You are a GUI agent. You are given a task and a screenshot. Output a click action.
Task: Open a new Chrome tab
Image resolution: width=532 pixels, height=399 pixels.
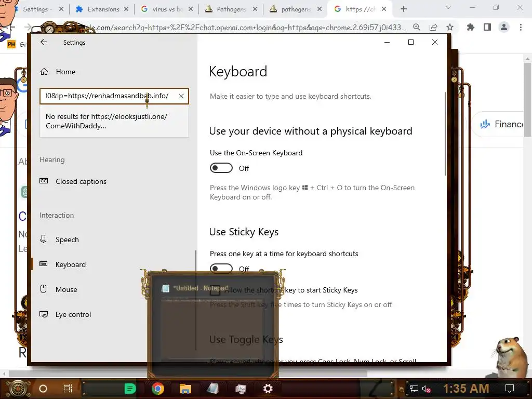[403, 9]
